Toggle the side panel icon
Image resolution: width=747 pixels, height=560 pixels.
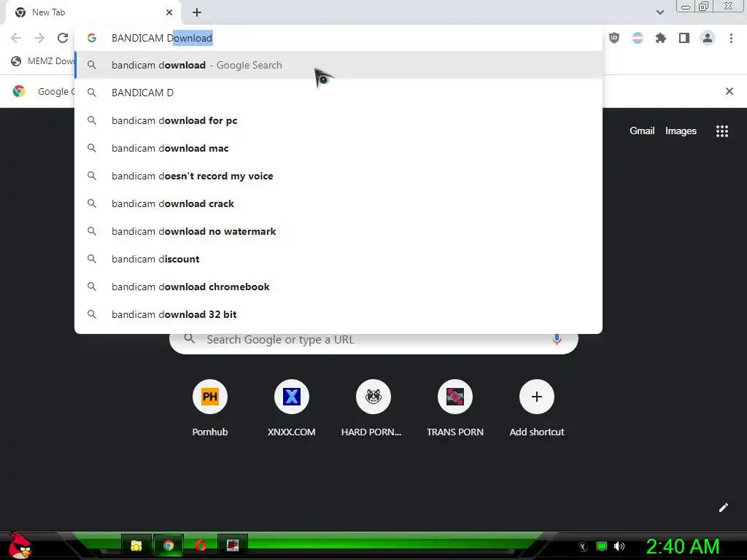pyautogui.click(x=684, y=38)
